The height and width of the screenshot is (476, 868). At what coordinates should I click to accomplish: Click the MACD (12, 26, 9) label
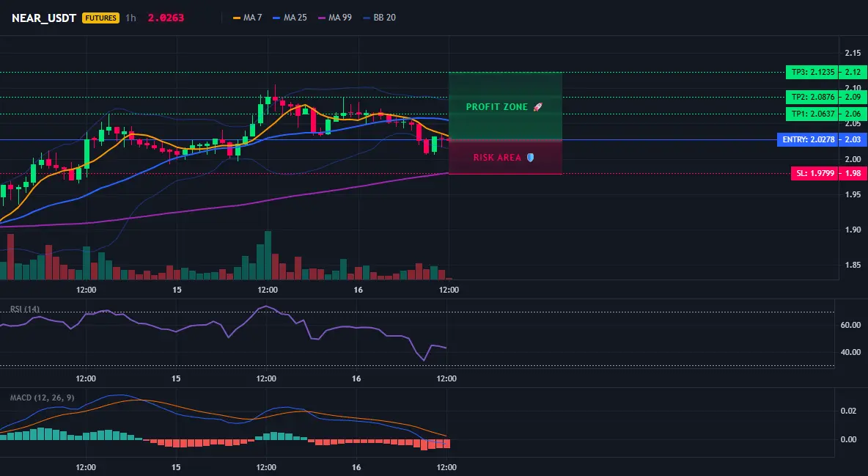42,398
